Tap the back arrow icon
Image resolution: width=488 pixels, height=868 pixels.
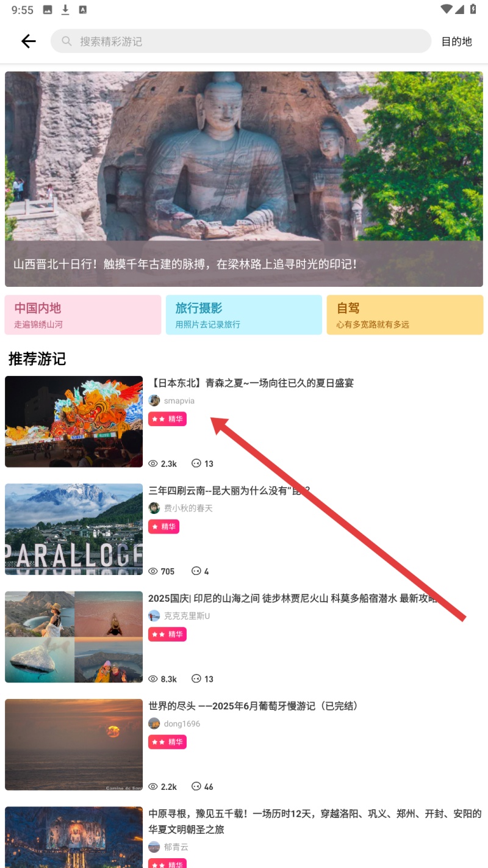pos(29,41)
